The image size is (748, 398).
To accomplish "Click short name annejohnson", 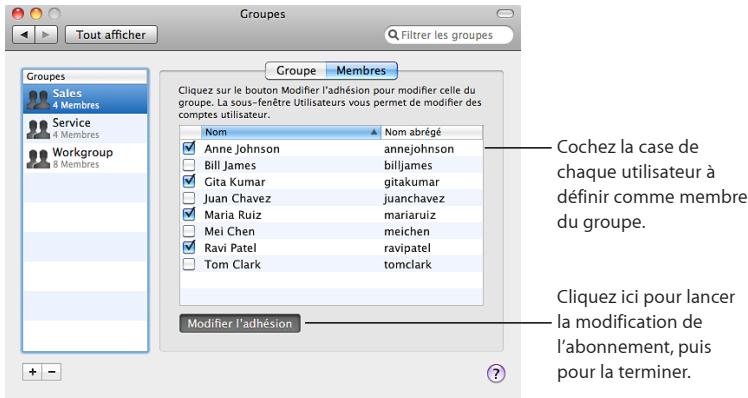I will [419, 149].
